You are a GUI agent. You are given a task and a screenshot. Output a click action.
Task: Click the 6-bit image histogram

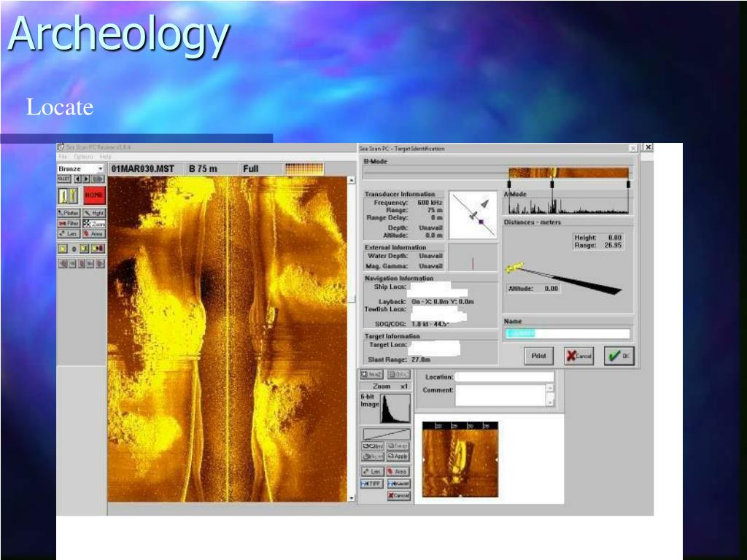coord(395,408)
